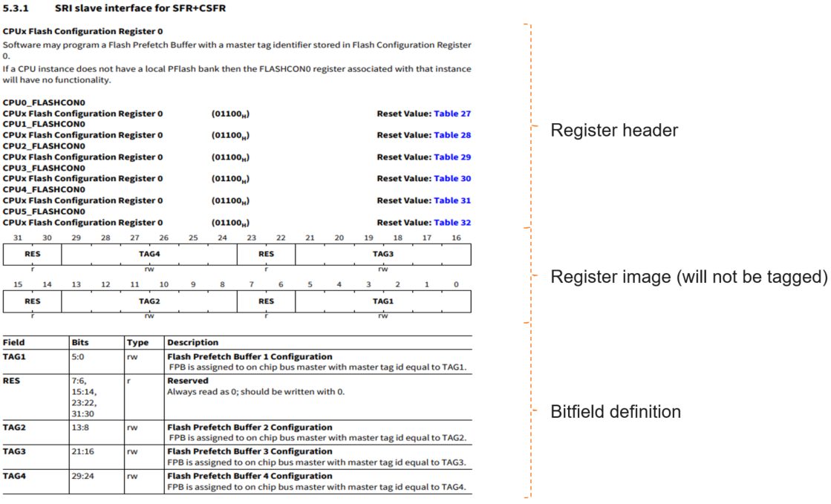
Task: Click the 'Register header' annotation label
Action: point(613,131)
